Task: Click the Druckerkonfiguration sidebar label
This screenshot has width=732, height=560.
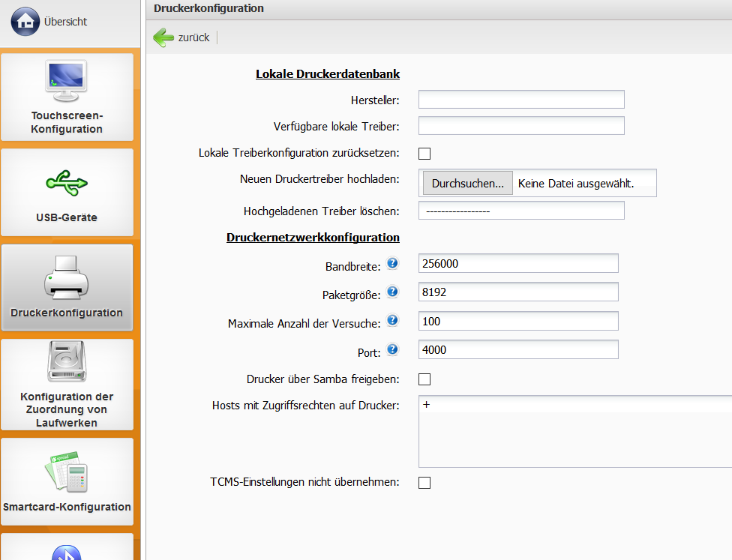Action: (x=67, y=313)
